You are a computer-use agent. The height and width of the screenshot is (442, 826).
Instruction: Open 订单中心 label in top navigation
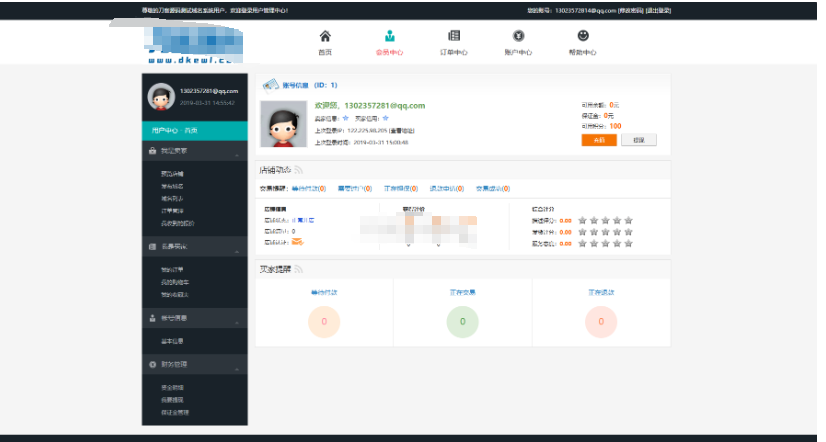454,52
